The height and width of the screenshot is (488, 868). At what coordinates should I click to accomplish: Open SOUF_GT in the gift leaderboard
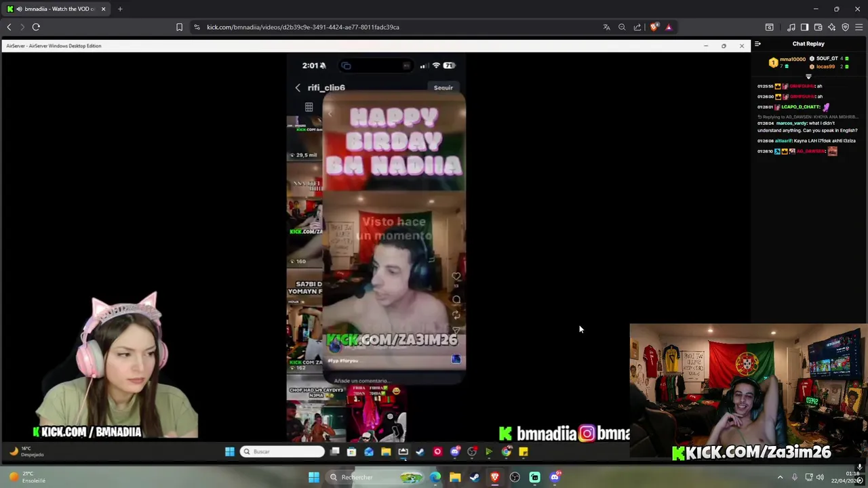pos(829,59)
